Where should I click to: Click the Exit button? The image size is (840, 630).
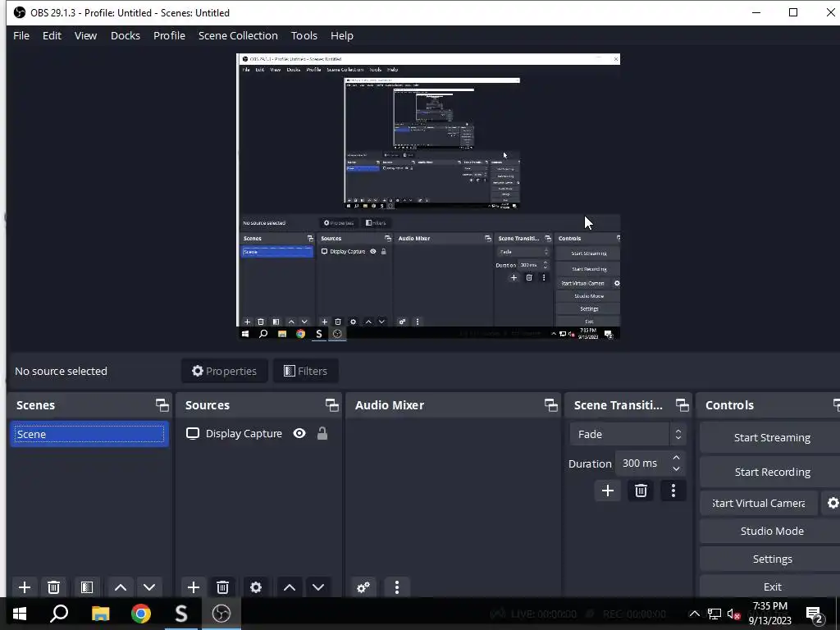coord(770,587)
